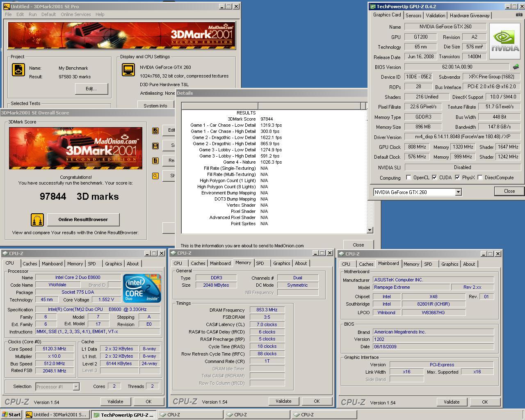Screen dimensions: 525x420
Task: Click the Intel Core 2 Duo logo in CPU-Z
Action: click(142, 288)
